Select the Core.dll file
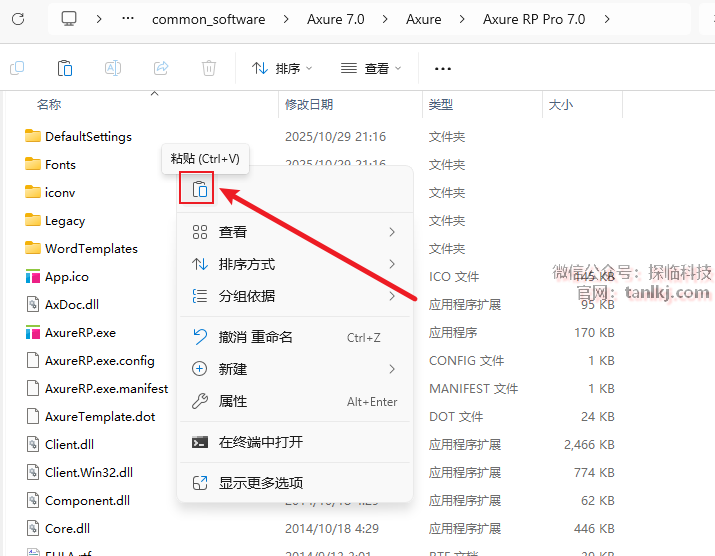This screenshot has height=556, width=715. 67,529
